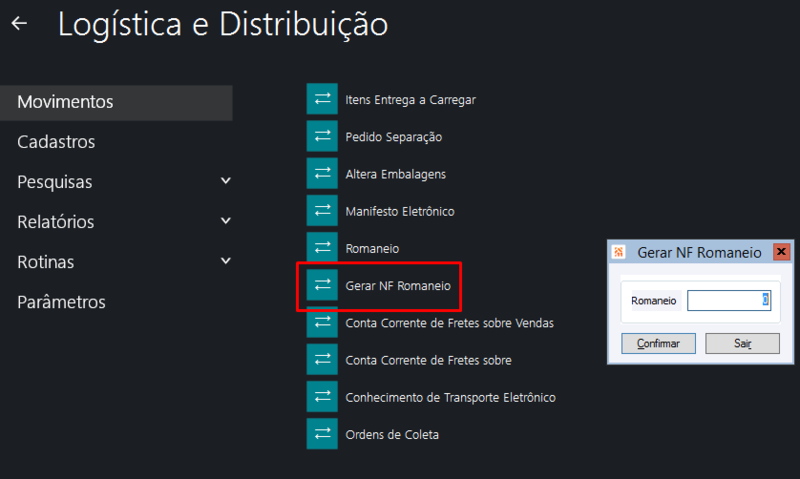Image resolution: width=800 pixels, height=479 pixels.
Task: Open Manifesto Eletrônico link
Action: tap(399, 211)
